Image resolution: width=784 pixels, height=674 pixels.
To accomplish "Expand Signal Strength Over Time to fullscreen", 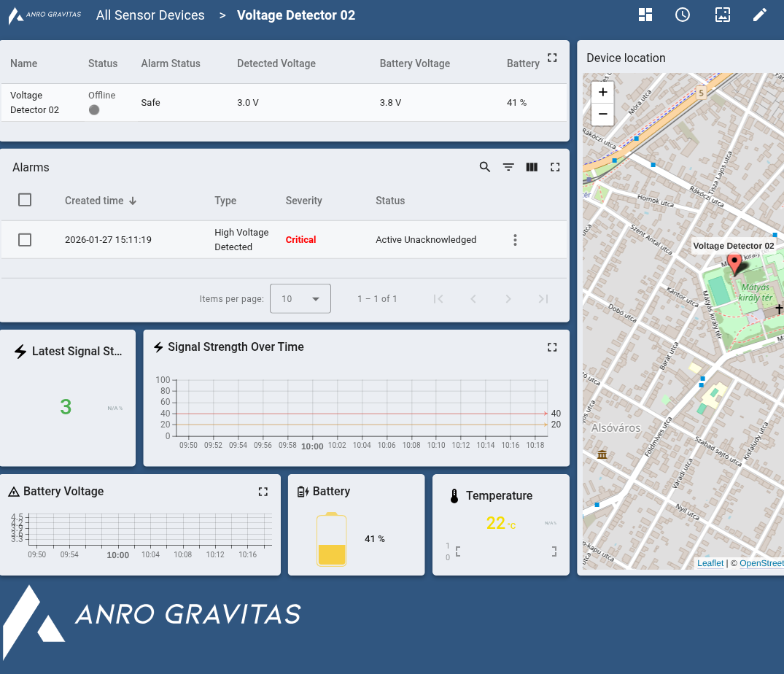I will coord(552,347).
